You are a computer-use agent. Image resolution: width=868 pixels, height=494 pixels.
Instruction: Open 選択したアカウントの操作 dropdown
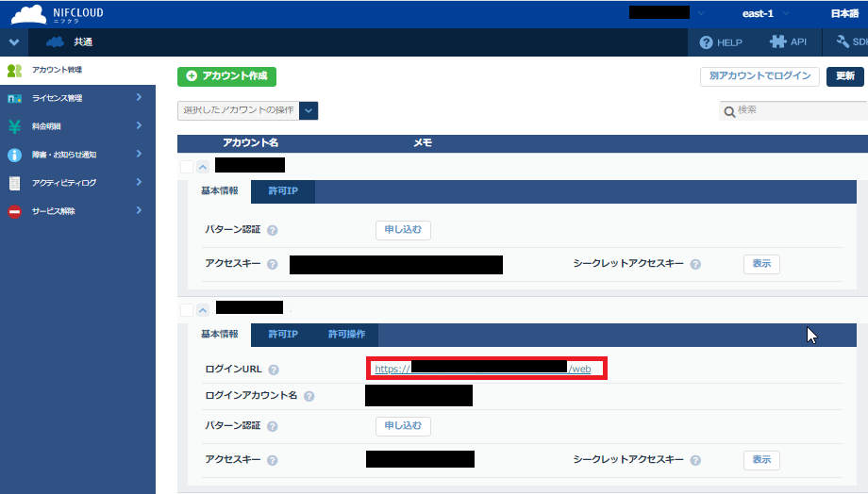coord(247,110)
